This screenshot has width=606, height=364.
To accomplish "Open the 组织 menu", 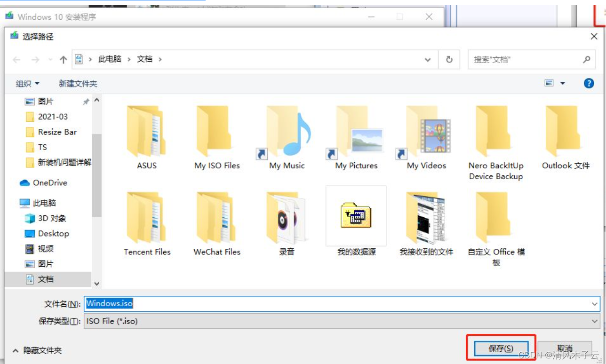I will 28,84.
